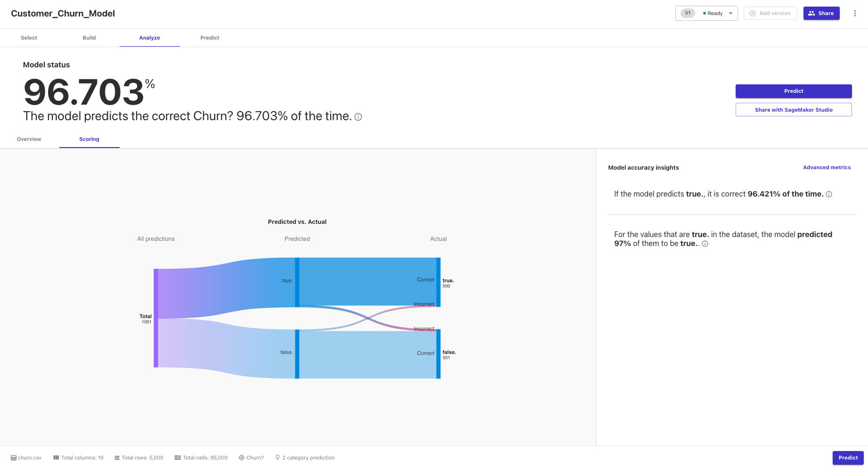Select the predicted true node in Sankey chart
868x468 pixels.
click(x=297, y=282)
